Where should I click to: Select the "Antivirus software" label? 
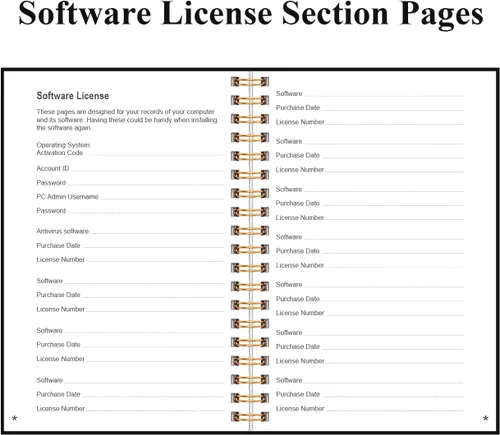tap(63, 231)
